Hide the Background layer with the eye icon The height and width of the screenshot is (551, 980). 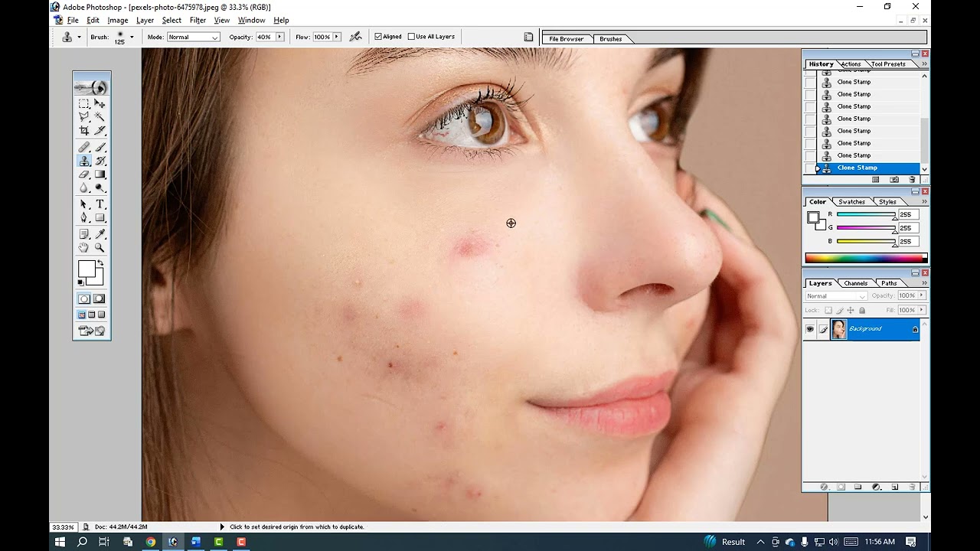pos(810,329)
